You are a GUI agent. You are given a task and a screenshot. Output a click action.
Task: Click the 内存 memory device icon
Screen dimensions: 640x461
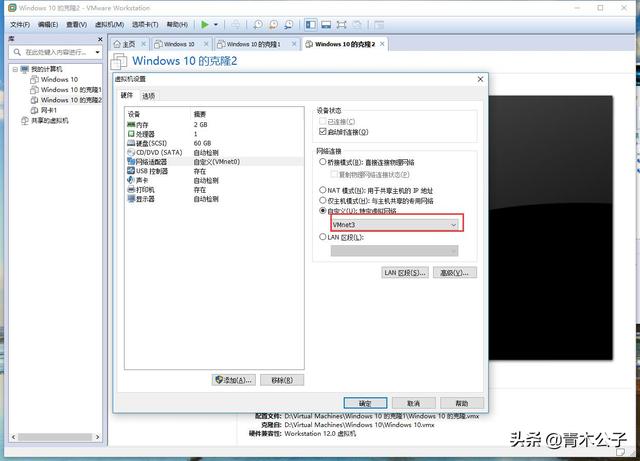click(131, 125)
